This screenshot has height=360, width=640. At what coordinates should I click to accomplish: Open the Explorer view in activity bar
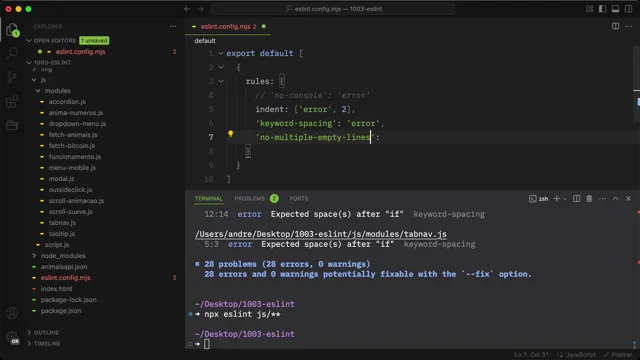pyautogui.click(x=12, y=30)
